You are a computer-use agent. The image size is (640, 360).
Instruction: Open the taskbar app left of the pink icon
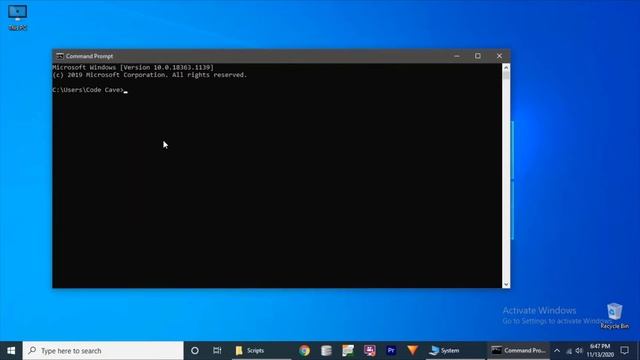tap(348, 351)
